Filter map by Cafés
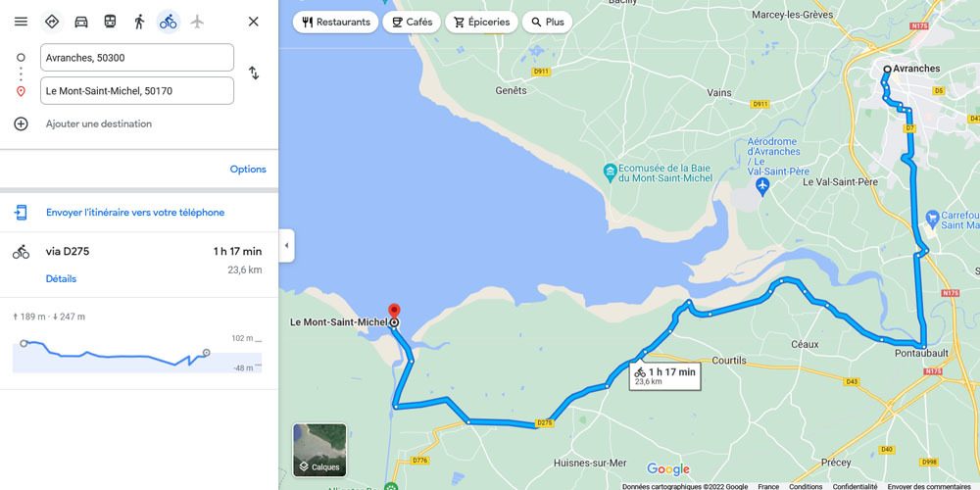Image resolution: width=980 pixels, height=490 pixels. click(x=412, y=22)
